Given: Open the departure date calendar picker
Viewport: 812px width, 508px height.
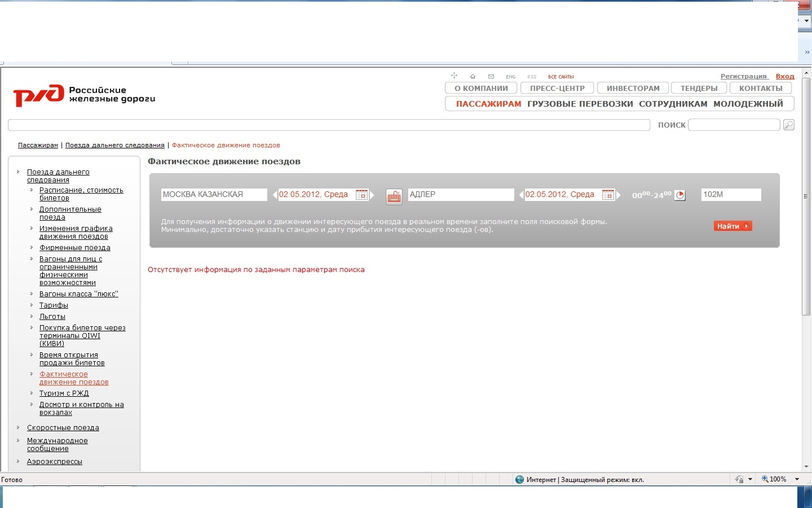Looking at the screenshot, I should [362, 195].
